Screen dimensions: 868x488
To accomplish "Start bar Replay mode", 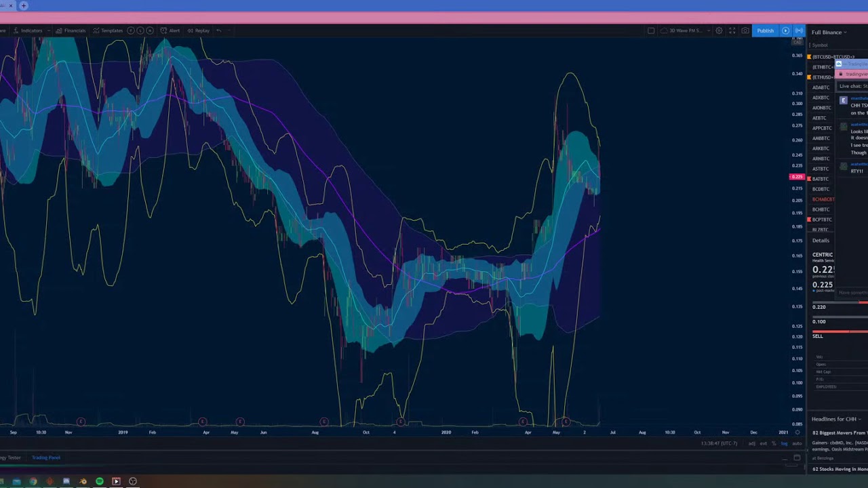I will tap(198, 30).
